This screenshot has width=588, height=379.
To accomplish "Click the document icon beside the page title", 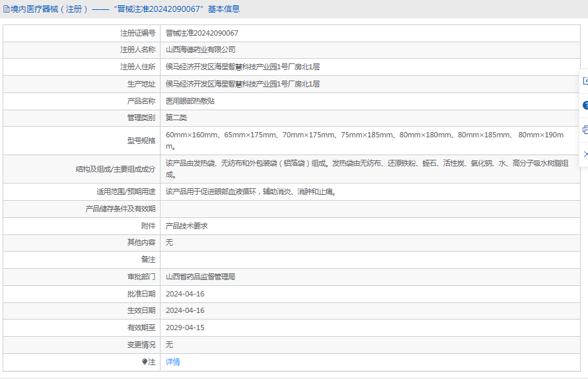I will [7, 9].
